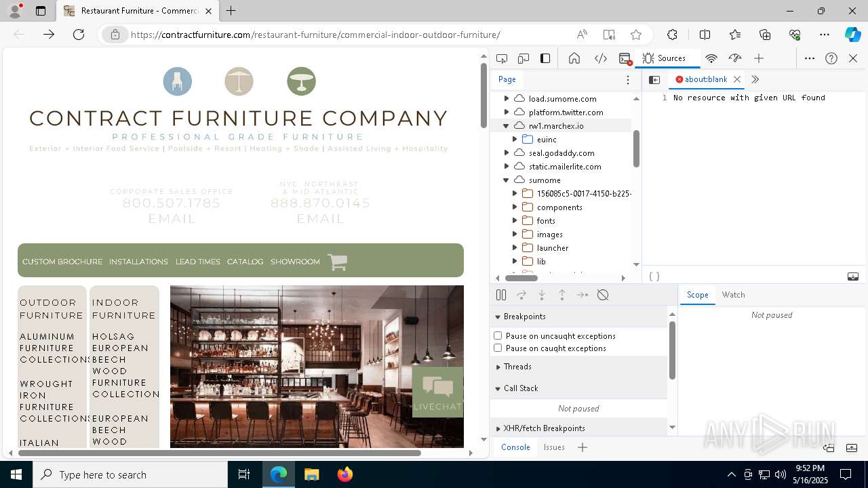Select the fonts folder in tree

546,221
